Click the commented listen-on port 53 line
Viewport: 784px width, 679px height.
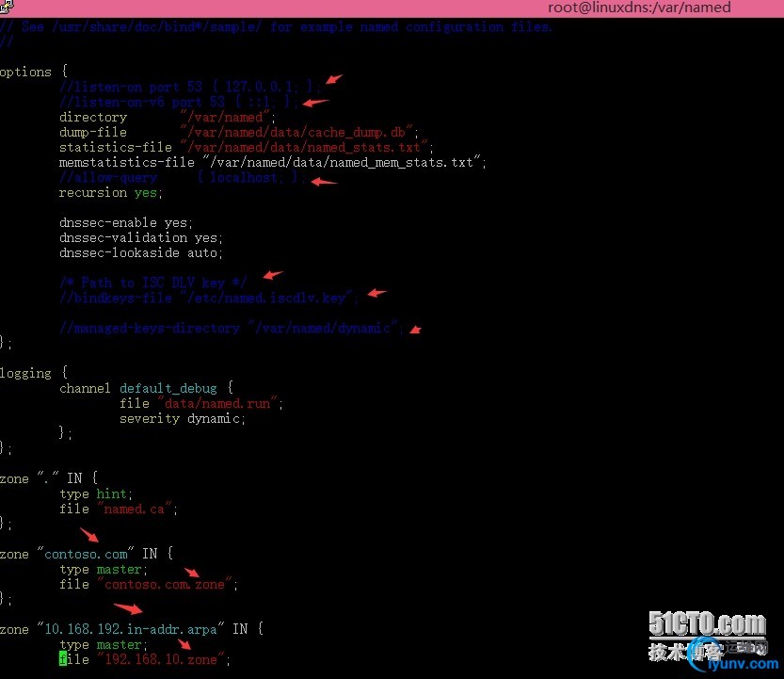click(x=190, y=87)
